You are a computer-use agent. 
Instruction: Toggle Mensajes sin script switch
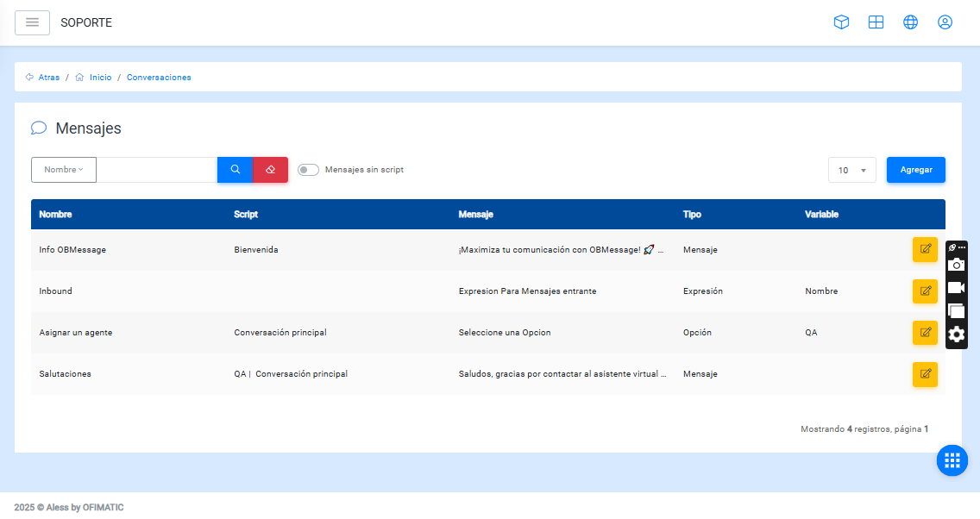pos(308,170)
